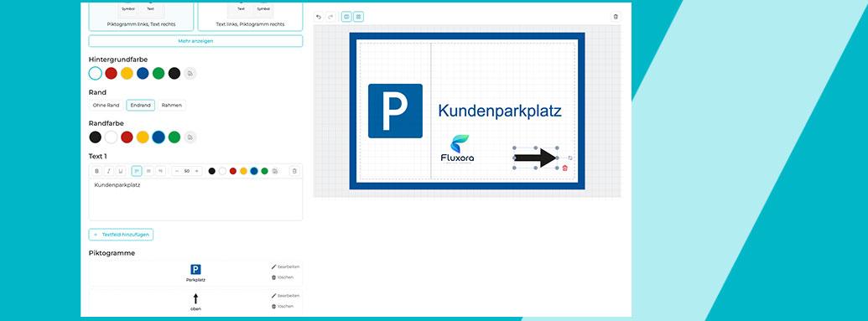Pick white Randfarbe swatch
The width and height of the screenshot is (868, 321).
coord(112,137)
